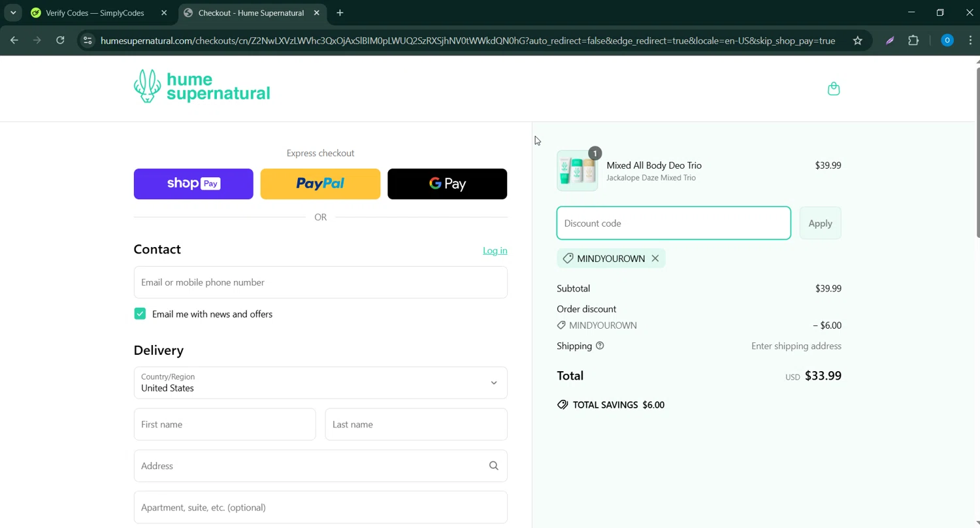The height and width of the screenshot is (528, 980).
Task: Click the Email or mobile phone number field
Action: pyautogui.click(x=321, y=282)
